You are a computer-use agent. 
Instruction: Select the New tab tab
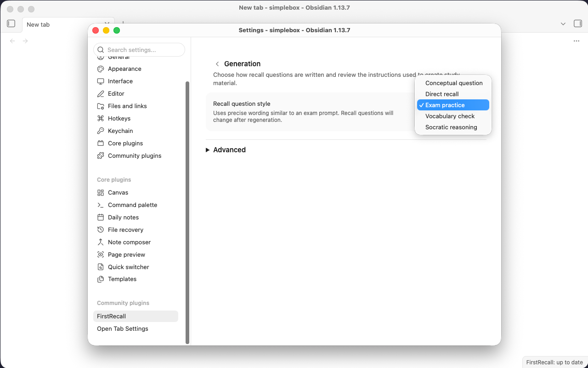point(68,24)
